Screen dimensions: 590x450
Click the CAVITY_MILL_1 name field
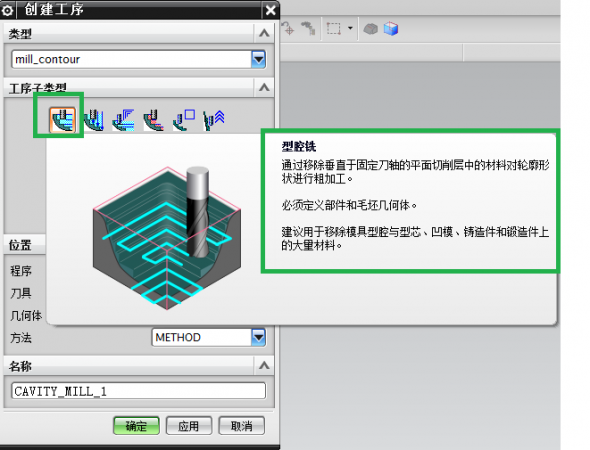coord(138,391)
